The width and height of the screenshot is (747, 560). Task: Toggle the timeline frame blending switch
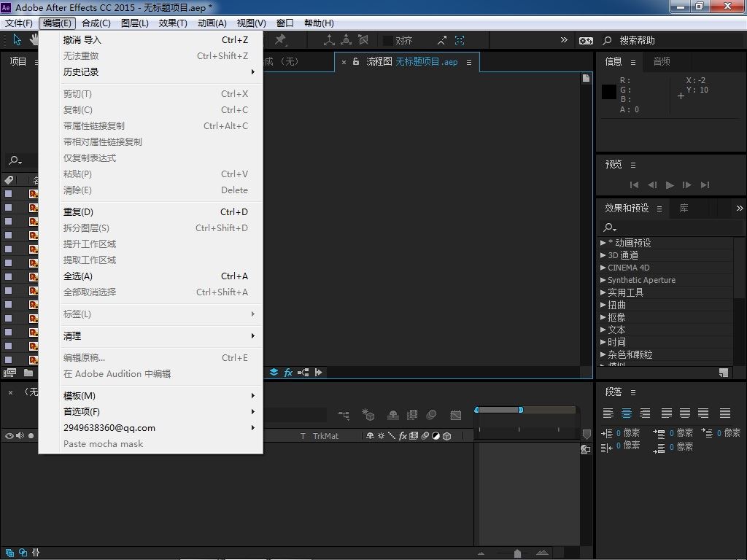pos(412,415)
